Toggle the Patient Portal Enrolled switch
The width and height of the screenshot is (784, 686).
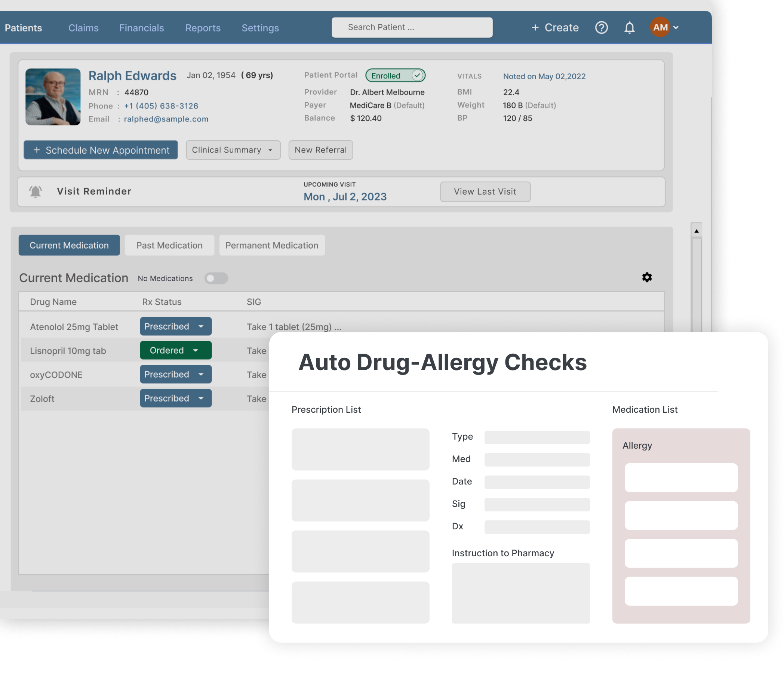396,76
